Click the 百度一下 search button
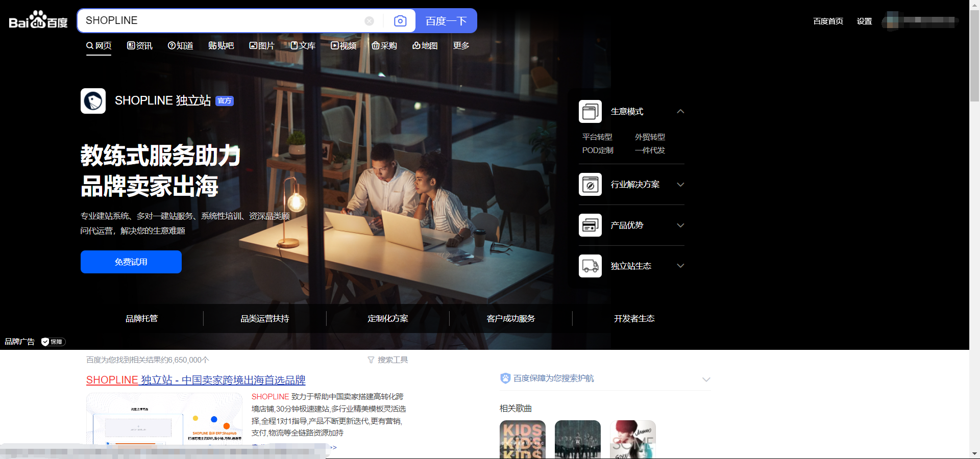Screen dimensions: 980x459 click(446, 21)
